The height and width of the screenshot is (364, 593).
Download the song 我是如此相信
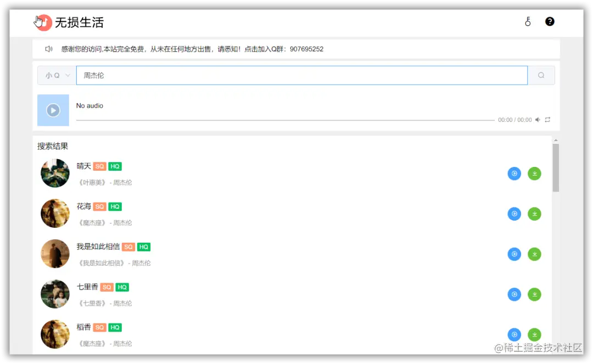pos(534,254)
